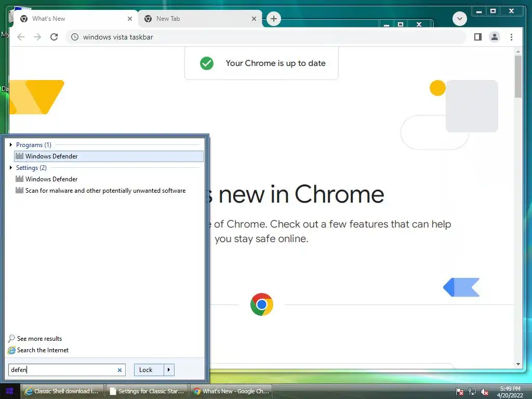
Task: Click the Chrome page vertical scrollbar thumb
Action: pyautogui.click(x=518, y=76)
